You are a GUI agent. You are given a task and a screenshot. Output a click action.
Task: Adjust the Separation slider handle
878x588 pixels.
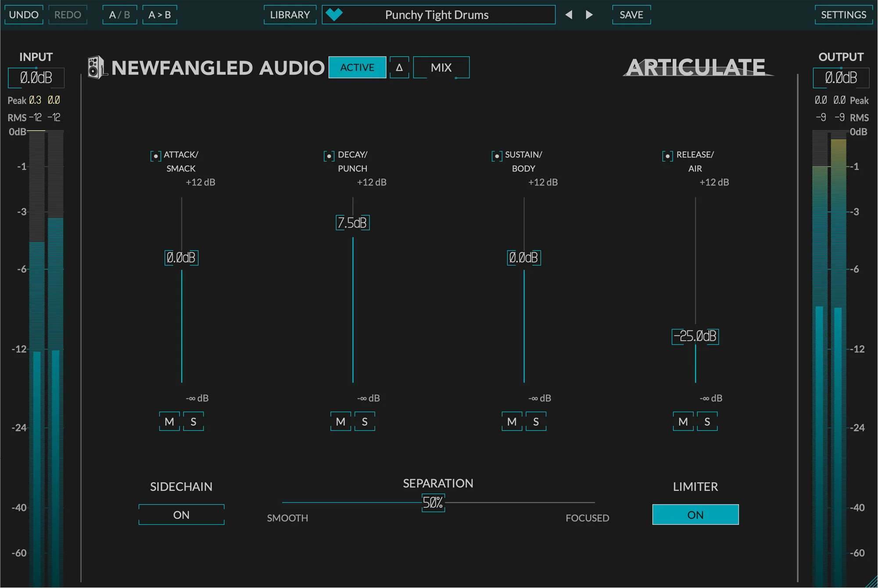(433, 502)
